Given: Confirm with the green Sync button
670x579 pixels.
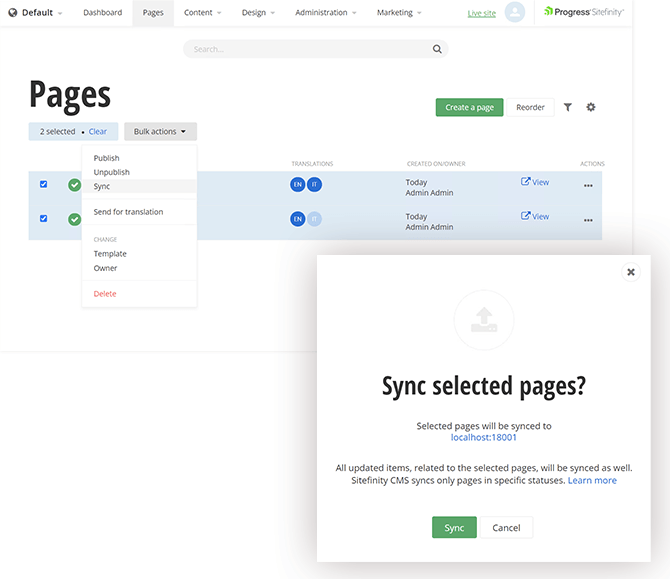Looking at the screenshot, I should [x=454, y=528].
